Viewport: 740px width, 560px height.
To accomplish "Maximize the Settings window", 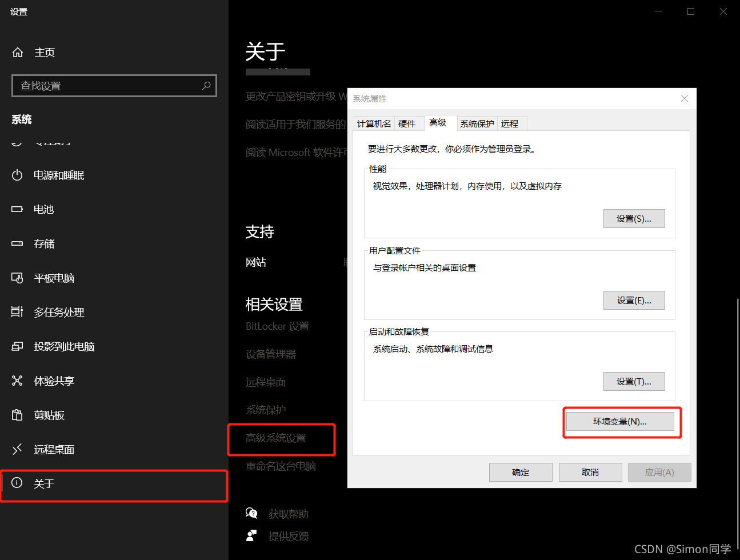I will tap(691, 11).
